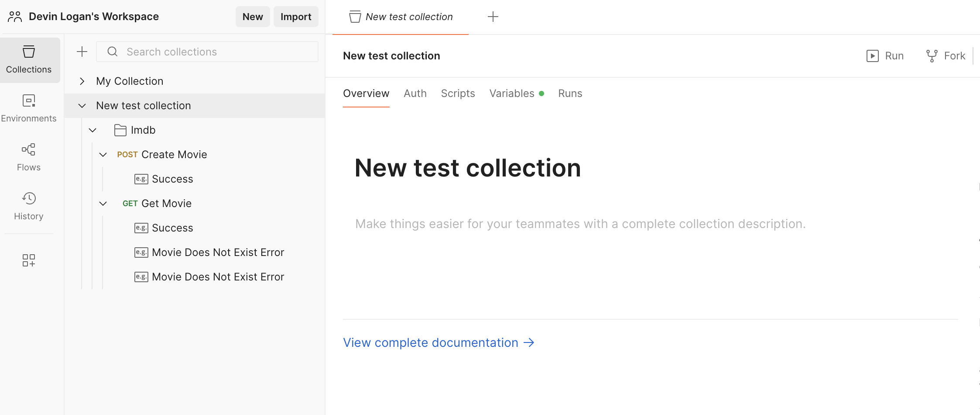Click the configure workspace sidebar icon
The height and width of the screenshot is (415, 980).
pos(28,260)
